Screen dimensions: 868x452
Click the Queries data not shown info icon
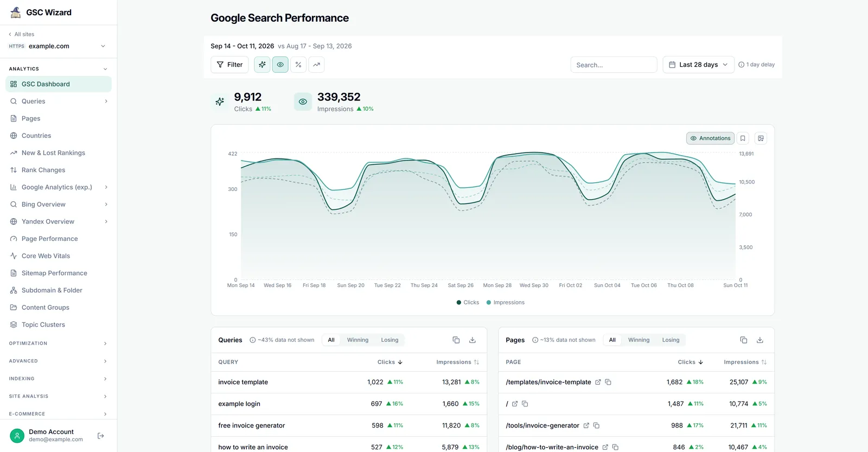[x=253, y=340]
